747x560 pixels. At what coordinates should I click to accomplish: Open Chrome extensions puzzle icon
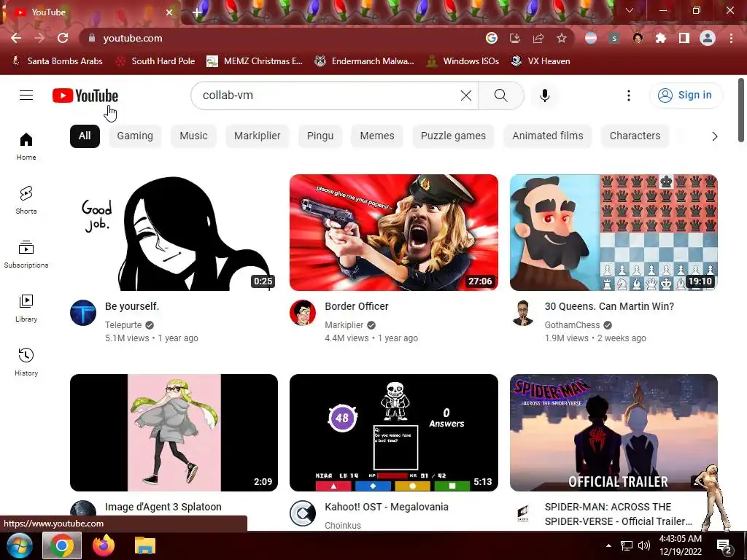[x=660, y=38]
